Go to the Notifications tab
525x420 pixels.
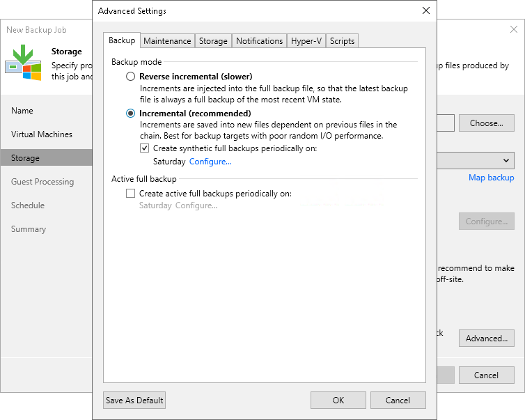[259, 41]
